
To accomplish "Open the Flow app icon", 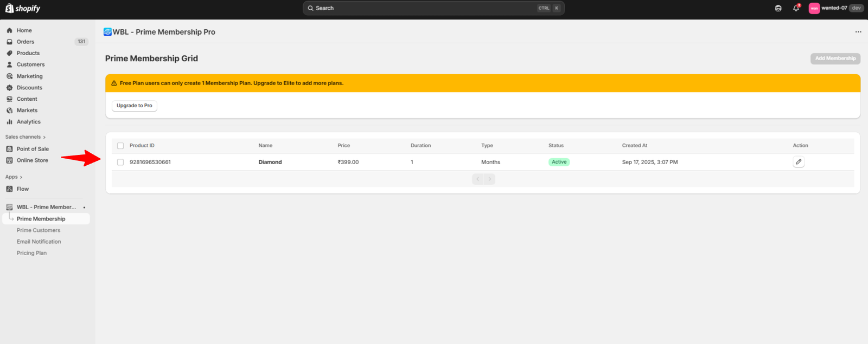I will pos(9,189).
